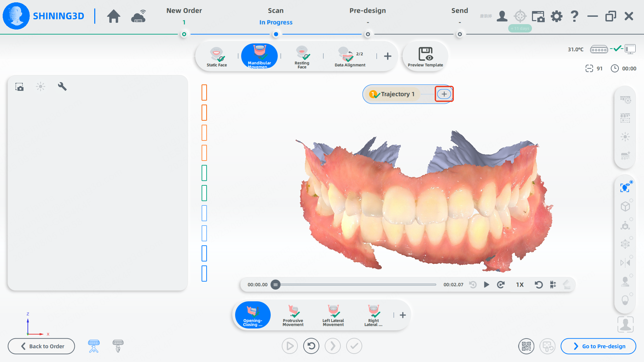The width and height of the screenshot is (644, 362).
Task: Click the screenshot capture icon in left panel
Action: [x=19, y=87]
